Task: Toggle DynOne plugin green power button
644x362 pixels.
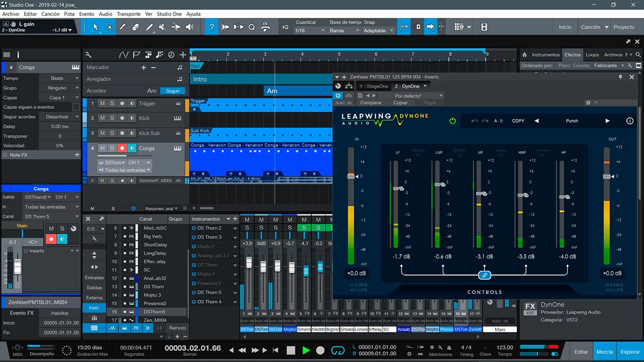Action: (x=452, y=121)
